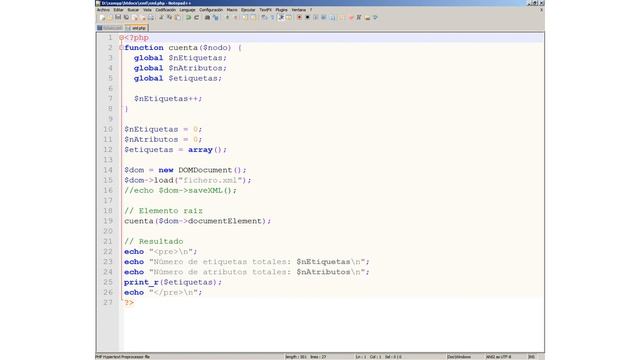Zoom in using the toolbar icon
Viewport: 640px width, 360px height.
click(x=228, y=18)
